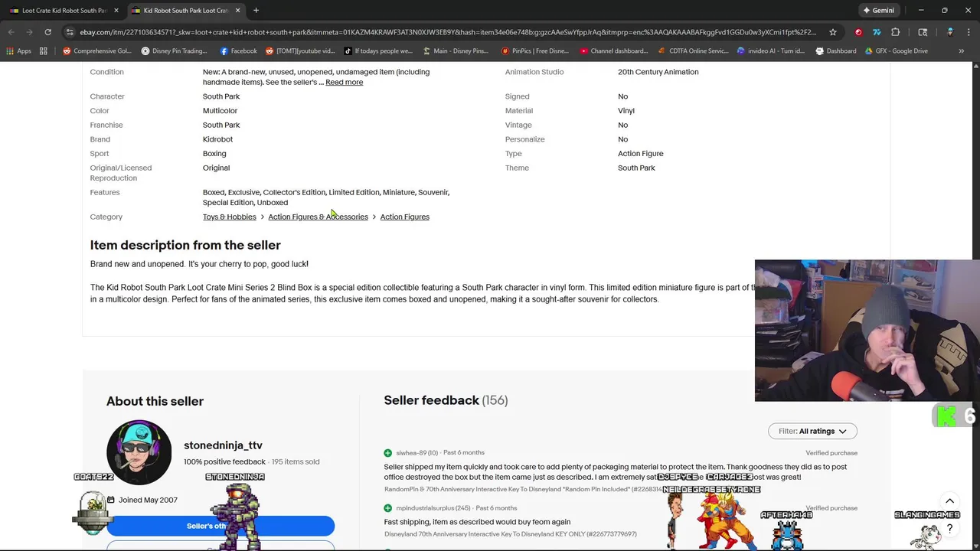Open the Chrome three-dot menu
This screenshot has height=551, width=980.
click(x=969, y=32)
